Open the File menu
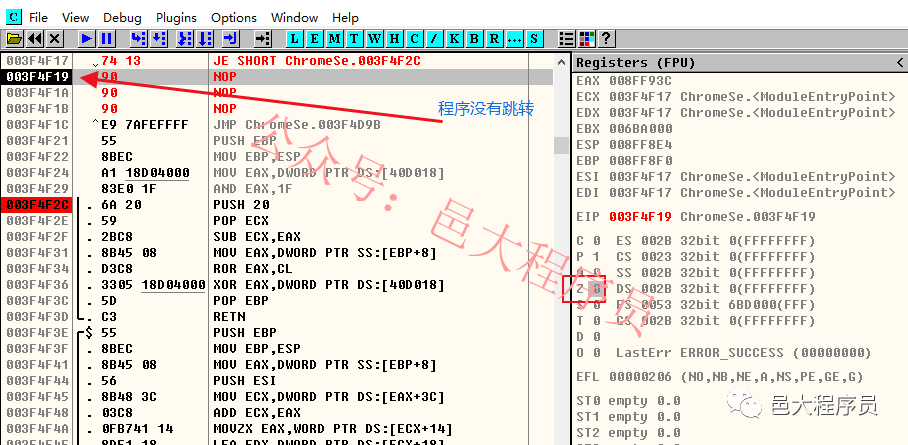The height and width of the screenshot is (445, 908). pyautogui.click(x=38, y=17)
